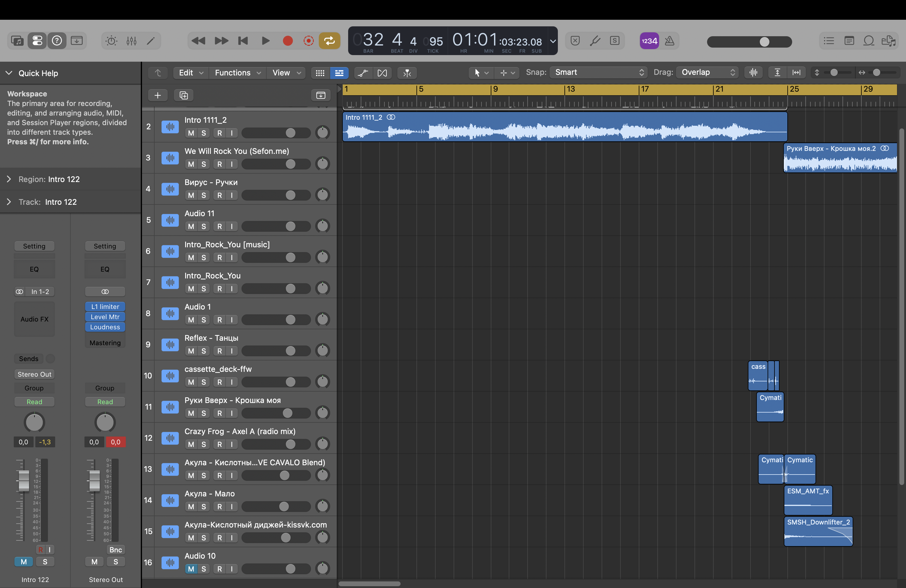Toggle Quick Help question mark button
Viewport: 906px width, 588px height.
tap(57, 41)
